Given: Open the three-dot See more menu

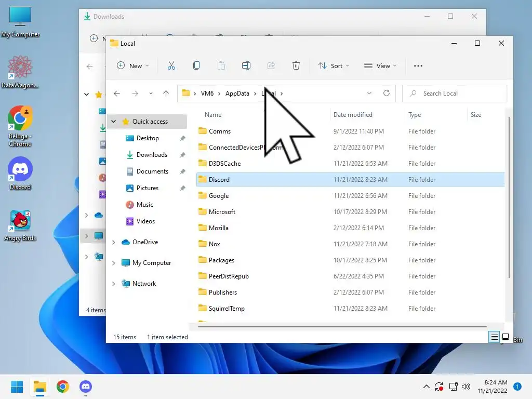Looking at the screenshot, I should tap(418, 66).
